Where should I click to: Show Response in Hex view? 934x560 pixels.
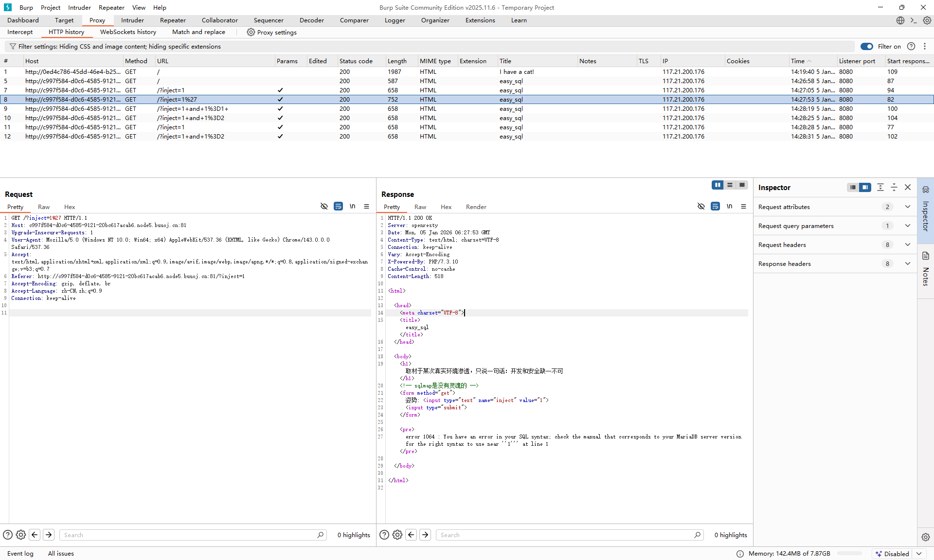(x=446, y=207)
